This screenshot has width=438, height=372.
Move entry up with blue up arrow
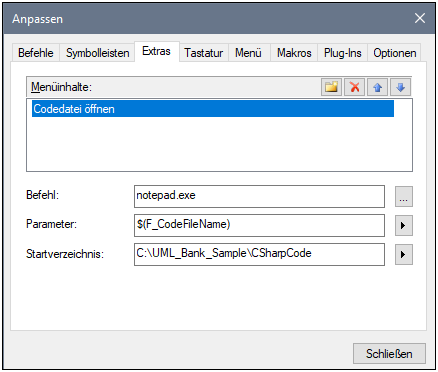tap(377, 87)
